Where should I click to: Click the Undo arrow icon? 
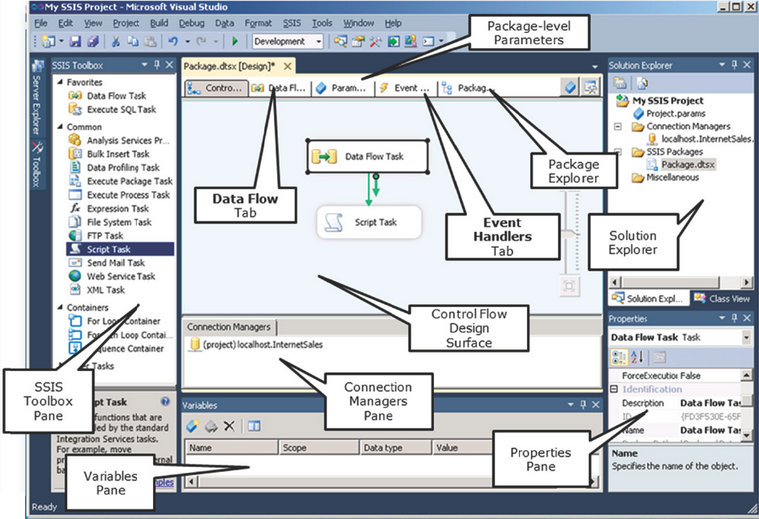click(x=173, y=42)
